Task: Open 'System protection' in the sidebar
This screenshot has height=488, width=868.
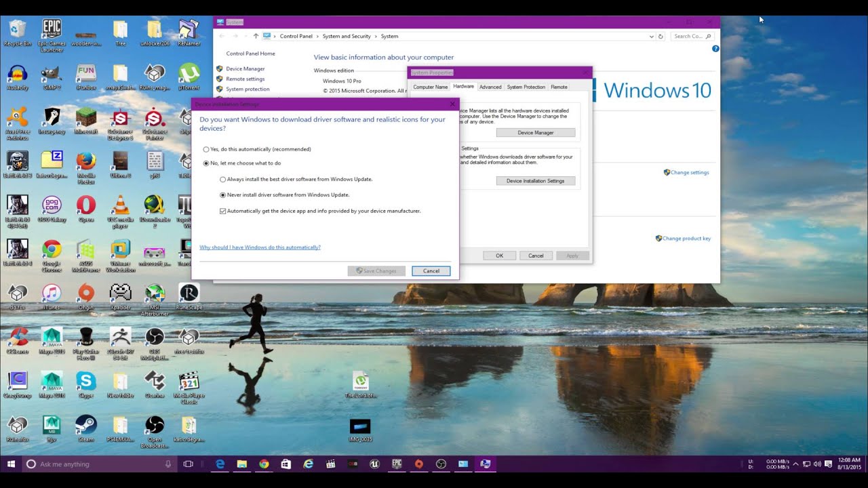Action: pyautogui.click(x=248, y=89)
